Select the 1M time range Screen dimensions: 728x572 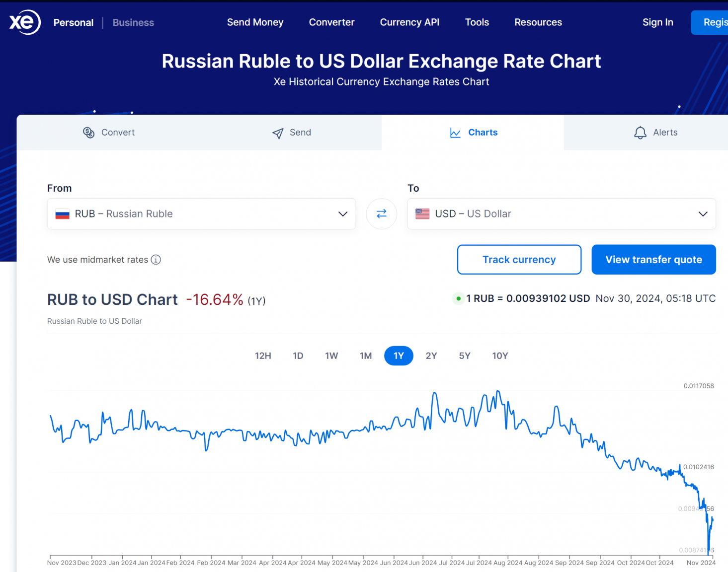[x=366, y=356]
